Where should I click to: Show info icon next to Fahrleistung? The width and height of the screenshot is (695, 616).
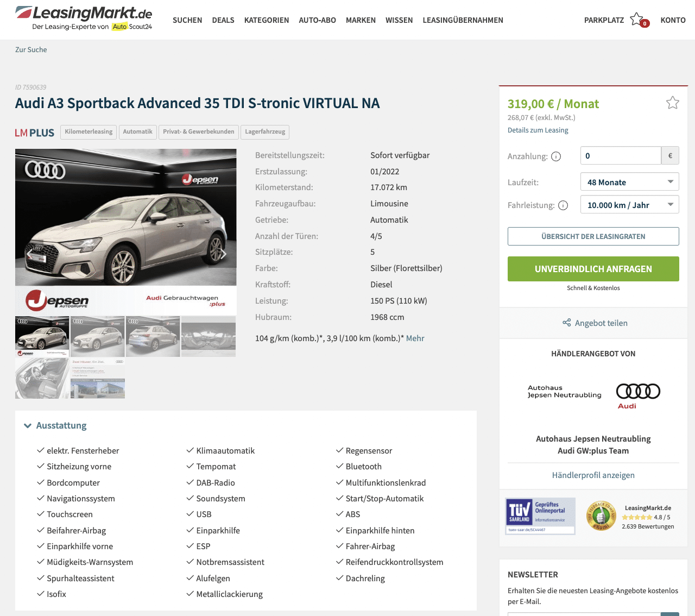(563, 205)
